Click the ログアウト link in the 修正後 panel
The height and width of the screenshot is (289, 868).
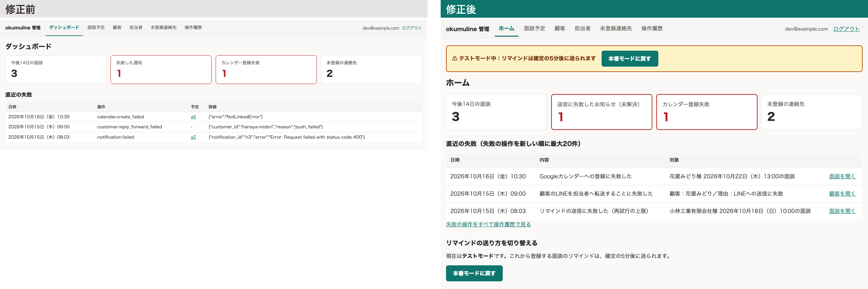(x=846, y=29)
